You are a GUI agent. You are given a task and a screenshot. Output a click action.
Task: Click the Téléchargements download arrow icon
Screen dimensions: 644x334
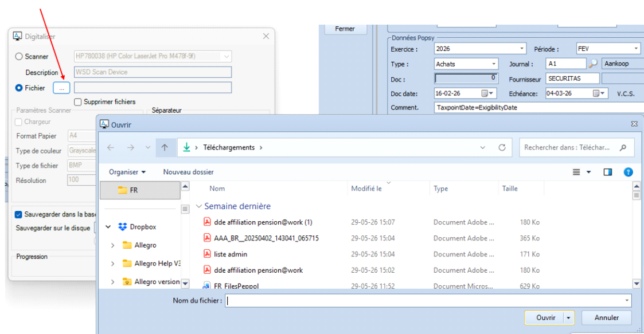(186, 147)
